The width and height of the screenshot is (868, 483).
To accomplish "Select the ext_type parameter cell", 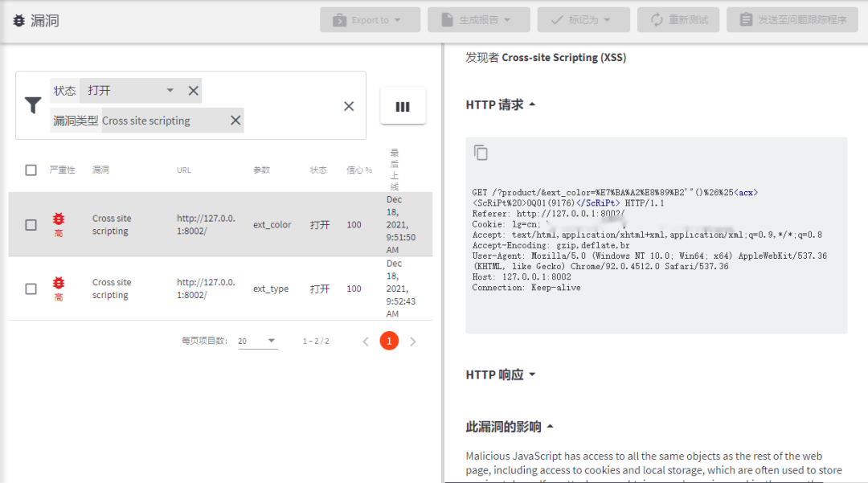I will pyautogui.click(x=271, y=289).
